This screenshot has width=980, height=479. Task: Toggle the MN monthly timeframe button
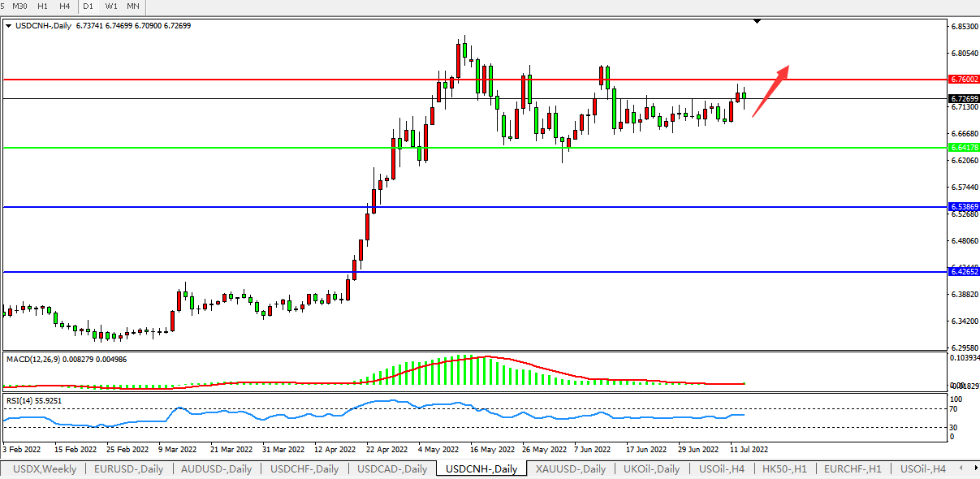coord(133,6)
